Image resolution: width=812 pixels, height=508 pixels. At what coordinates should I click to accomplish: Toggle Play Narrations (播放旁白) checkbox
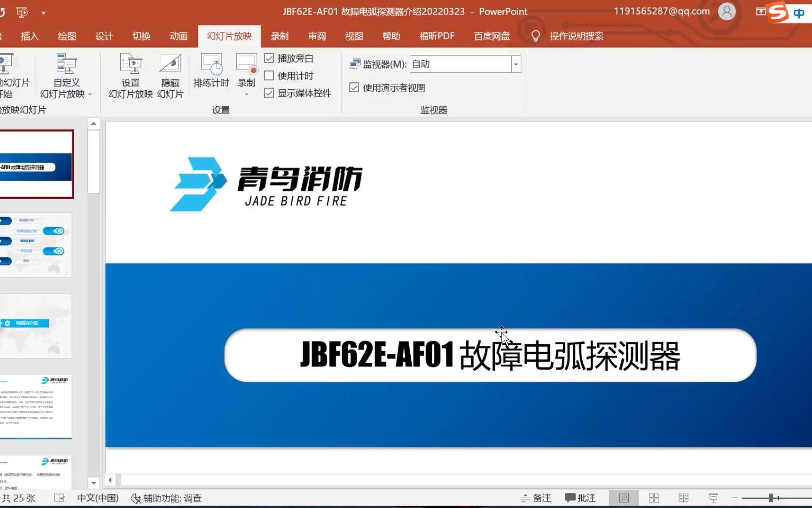click(269, 58)
